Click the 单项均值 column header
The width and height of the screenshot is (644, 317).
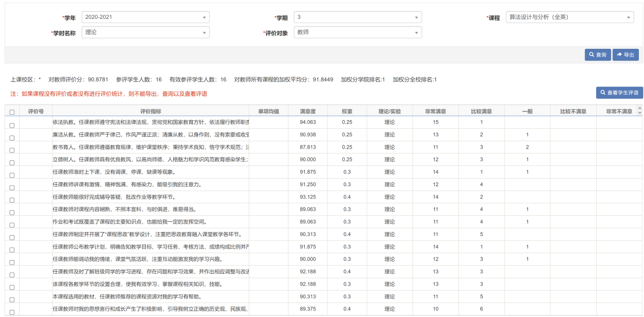[269, 111]
